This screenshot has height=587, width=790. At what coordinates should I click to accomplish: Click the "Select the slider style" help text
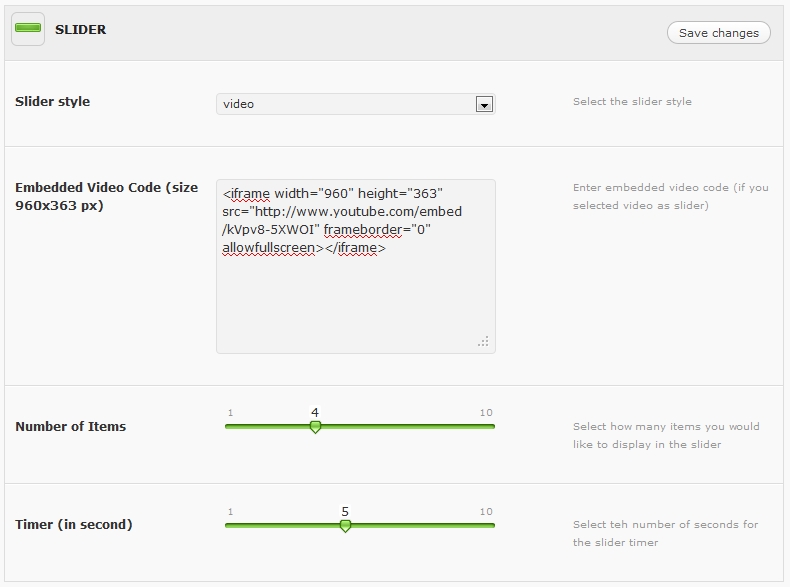pos(632,102)
